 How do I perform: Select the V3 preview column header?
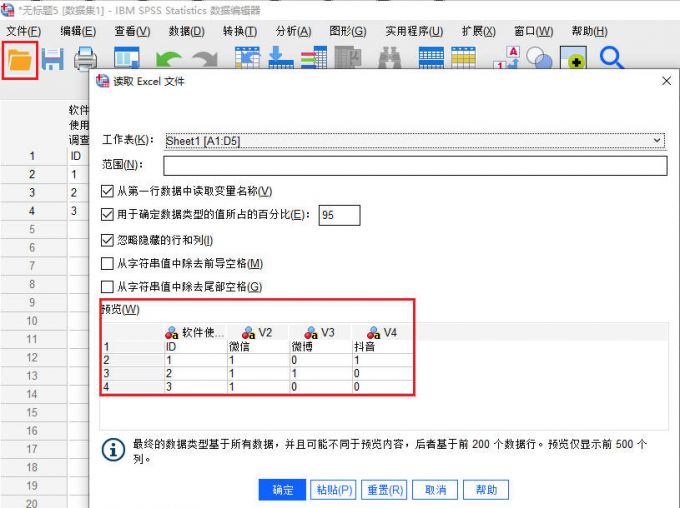click(320, 333)
